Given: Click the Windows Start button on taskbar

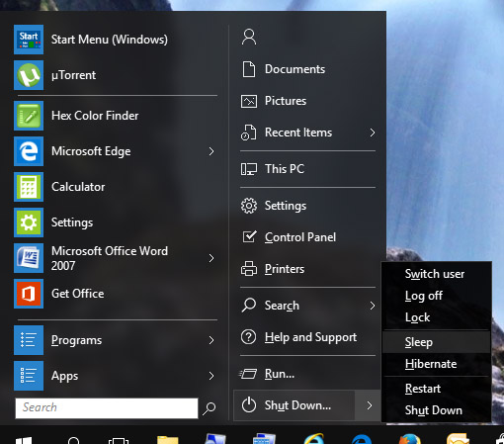Looking at the screenshot, I should pos(24,440).
